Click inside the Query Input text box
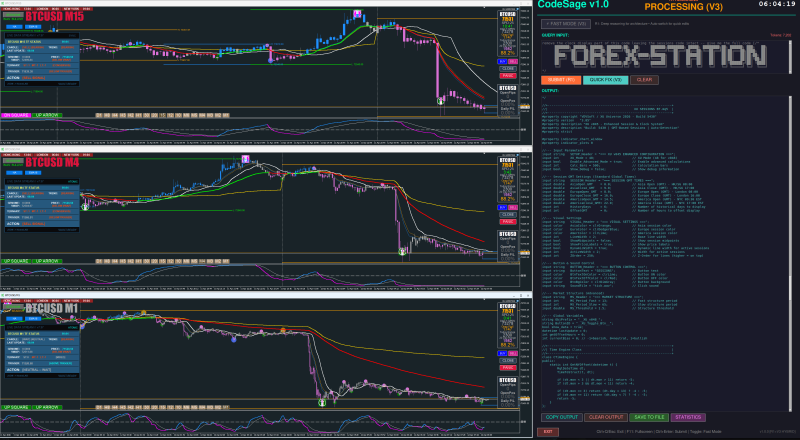The width and height of the screenshot is (800, 440). coord(663,56)
